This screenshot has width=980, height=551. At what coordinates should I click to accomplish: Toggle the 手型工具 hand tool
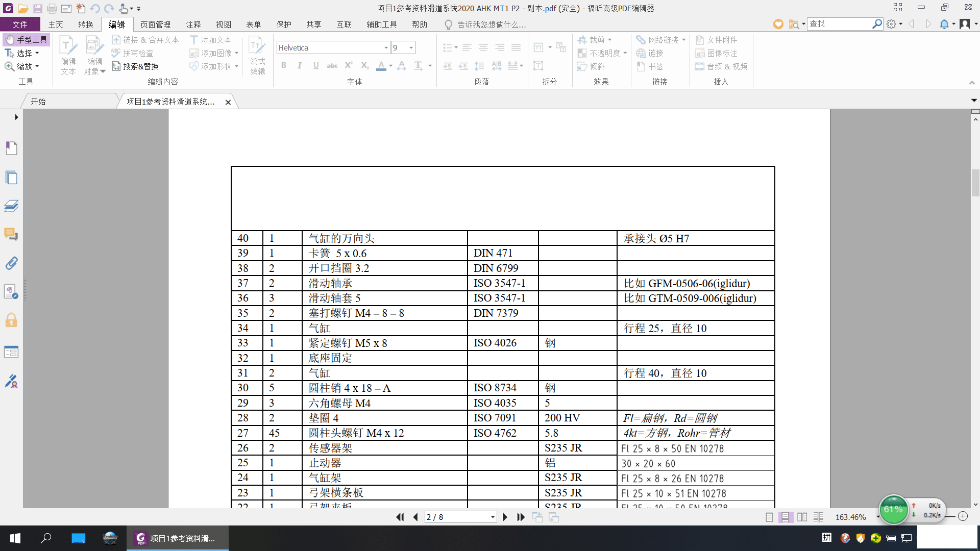pos(27,40)
